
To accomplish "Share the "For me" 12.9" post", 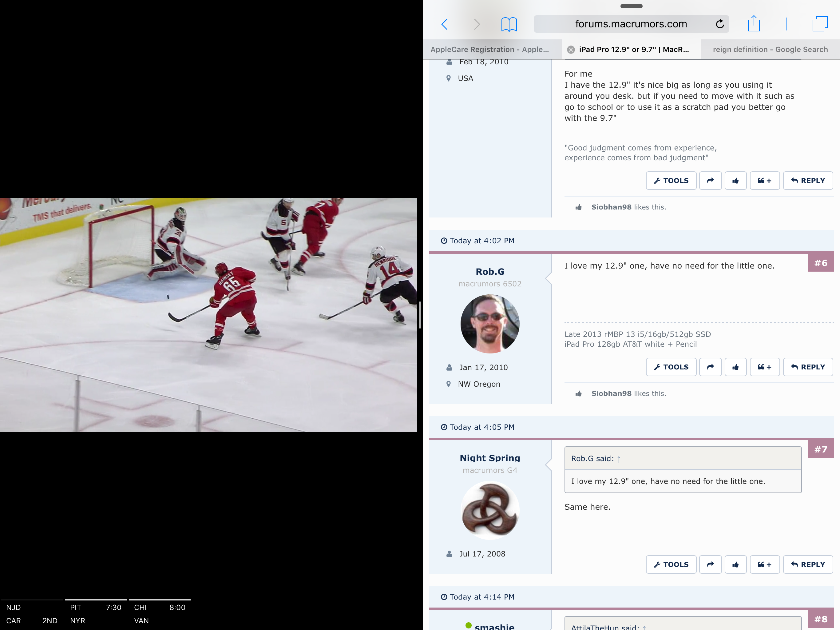I will (x=710, y=181).
